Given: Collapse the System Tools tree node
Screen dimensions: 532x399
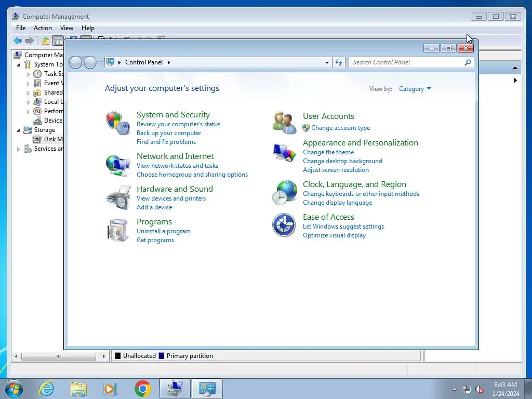Looking at the screenshot, I should 18,64.
